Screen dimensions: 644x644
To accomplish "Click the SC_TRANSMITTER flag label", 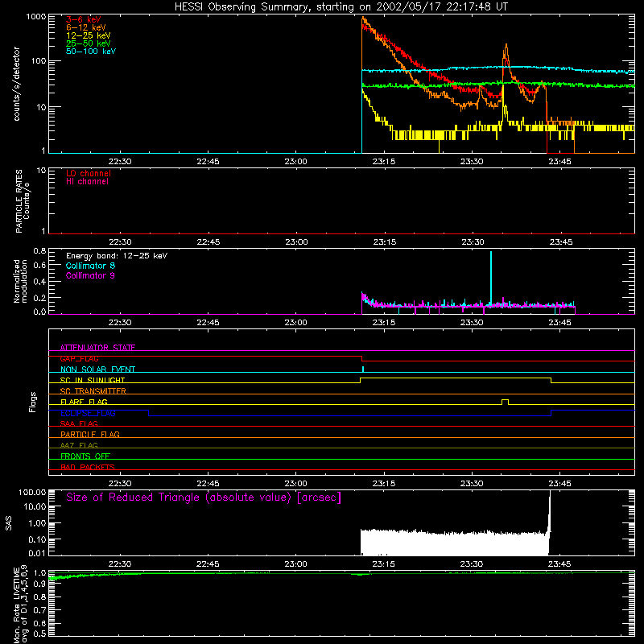I will 93,391.
